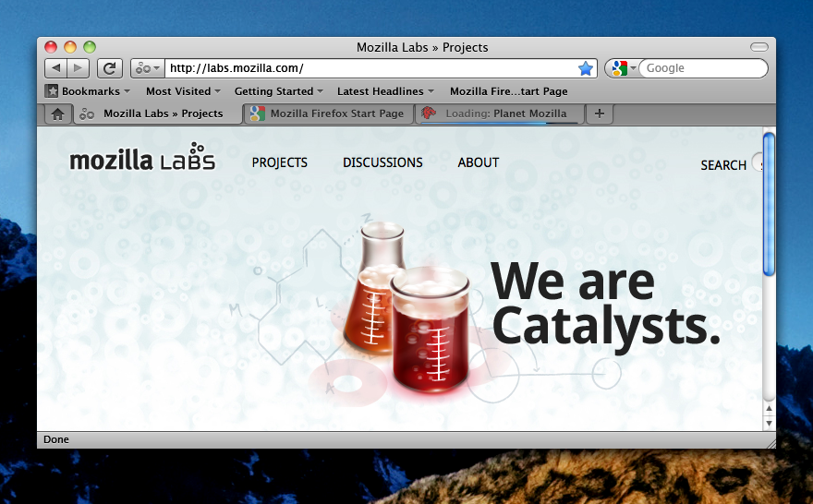Open the Google search engine dropdown
Screen dimensions: 813x504
(x=622, y=68)
